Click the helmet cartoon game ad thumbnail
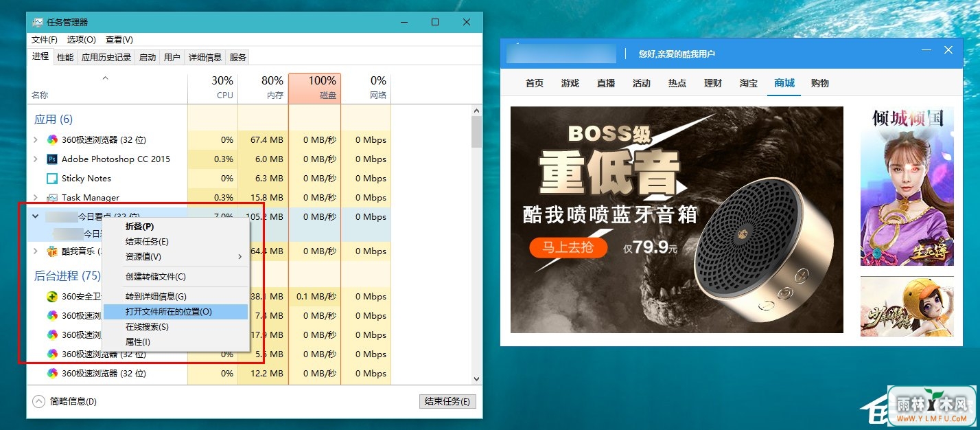The height and width of the screenshot is (430, 980). (x=907, y=306)
